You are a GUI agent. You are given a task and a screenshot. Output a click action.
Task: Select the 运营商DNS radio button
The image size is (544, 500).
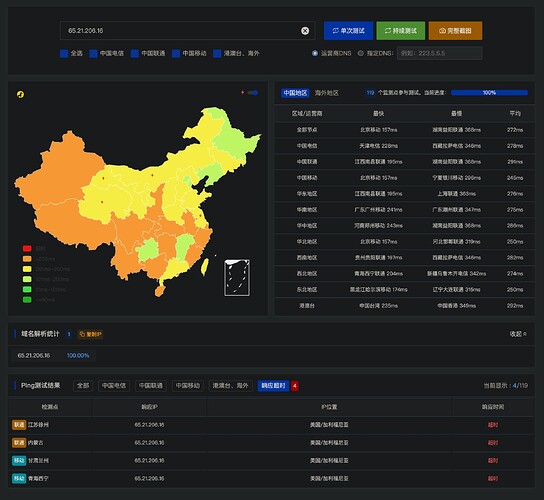tap(315, 53)
